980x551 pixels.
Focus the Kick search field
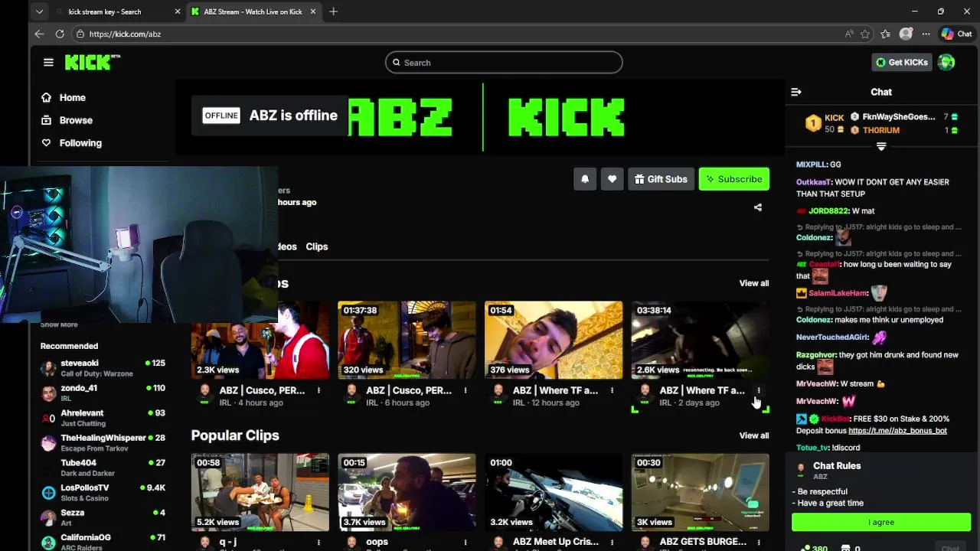point(504,63)
